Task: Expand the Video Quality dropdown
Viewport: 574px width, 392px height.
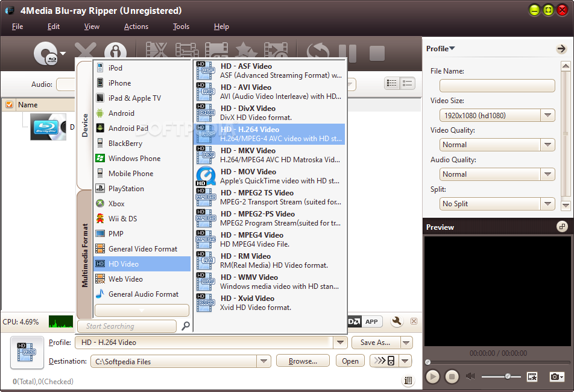Action: 547,145
